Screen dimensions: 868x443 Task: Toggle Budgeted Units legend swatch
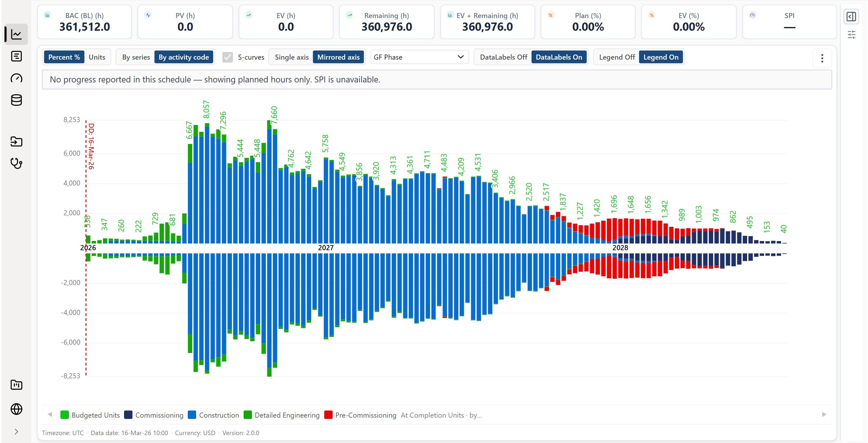[64, 415]
